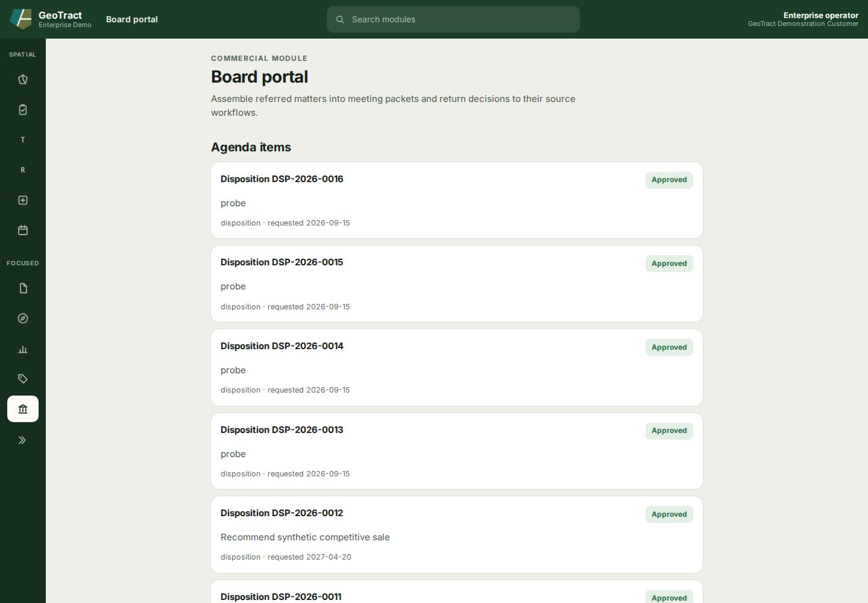Click "probe" text in DSP-2026-0014 card
868x603 pixels.
point(233,370)
